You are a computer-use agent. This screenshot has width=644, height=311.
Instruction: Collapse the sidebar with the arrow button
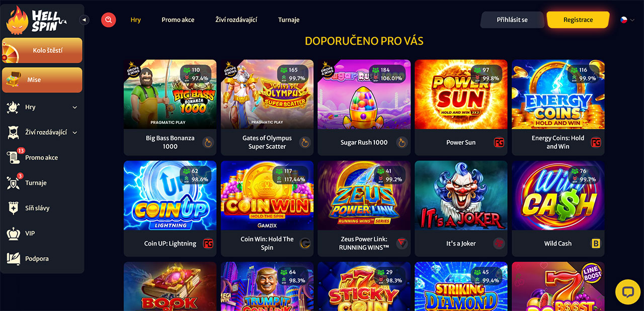point(85,20)
